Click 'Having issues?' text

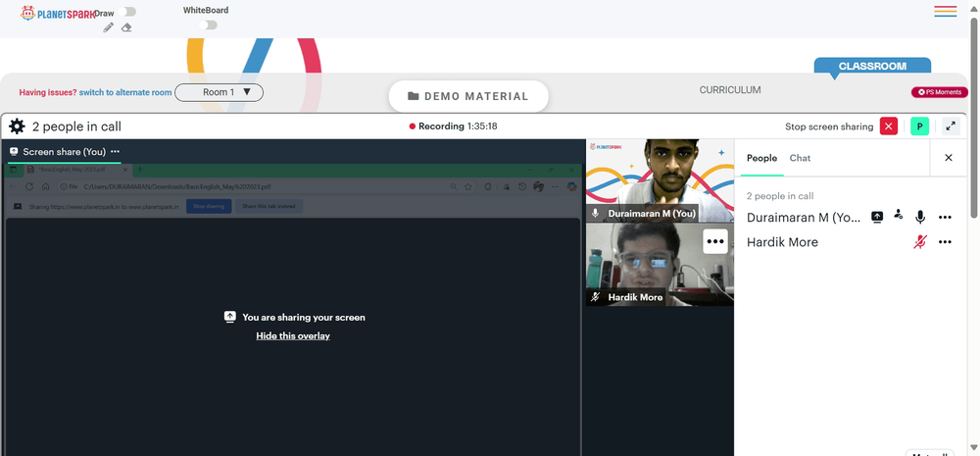pos(48,92)
